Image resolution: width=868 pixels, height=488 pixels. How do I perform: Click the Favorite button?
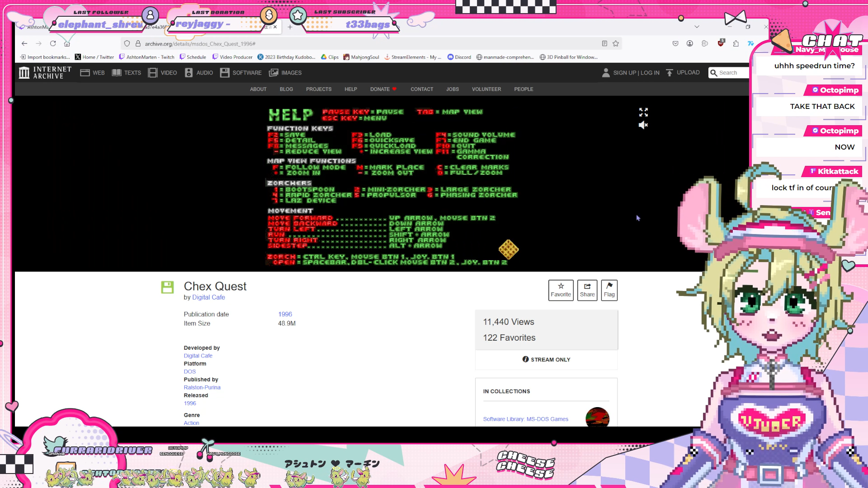click(561, 290)
